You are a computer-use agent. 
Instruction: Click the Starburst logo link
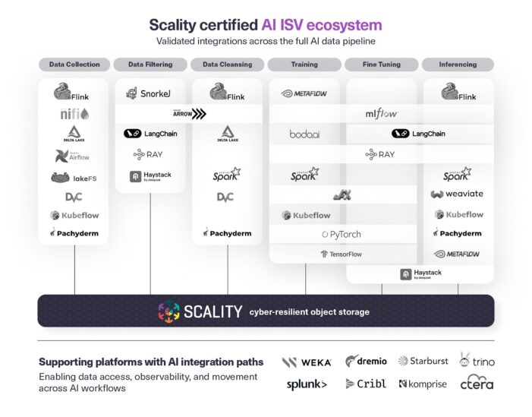423,361
